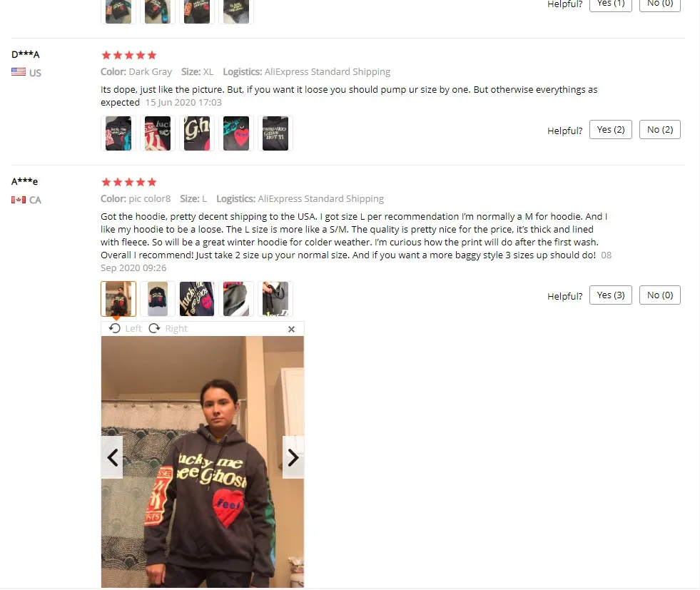This screenshot has height=590, width=700.
Task: Select A***e's fifth thumbnail showing drawstring
Action: (275, 299)
